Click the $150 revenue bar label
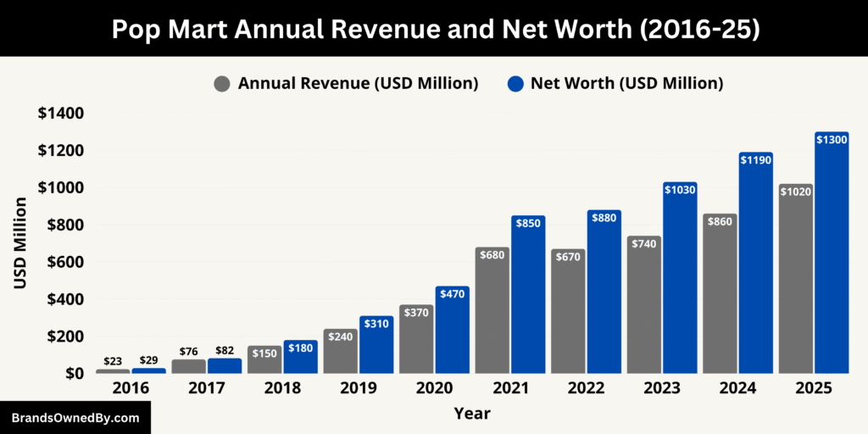This screenshot has height=434, width=868. 265,353
